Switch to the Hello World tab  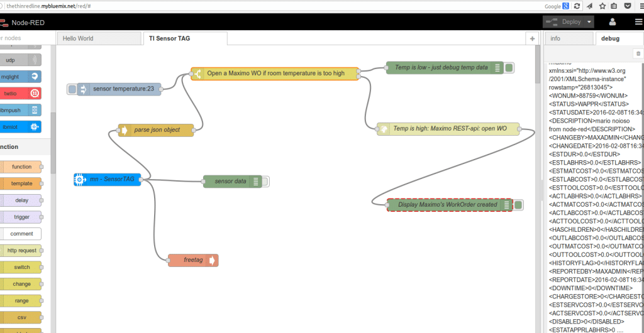click(x=99, y=38)
